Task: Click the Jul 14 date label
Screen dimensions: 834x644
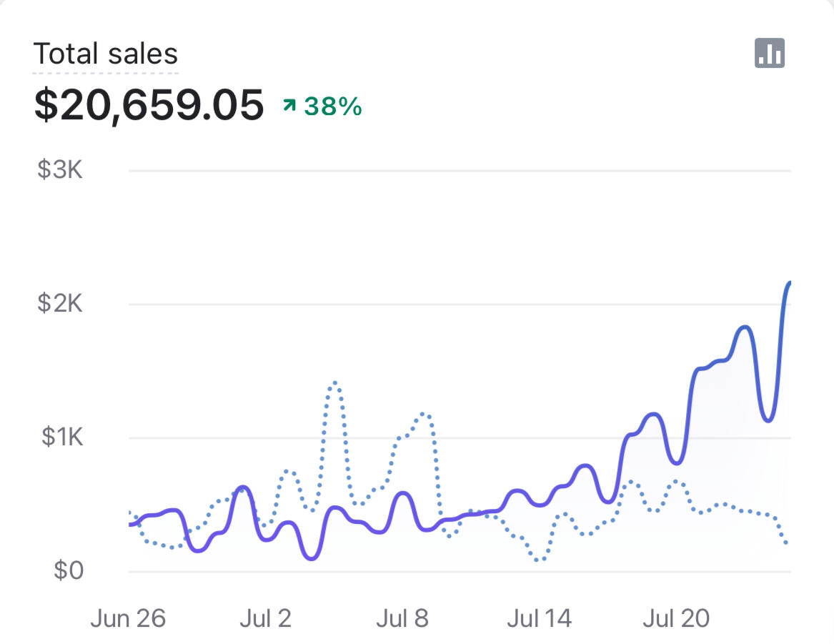Action: click(540, 618)
